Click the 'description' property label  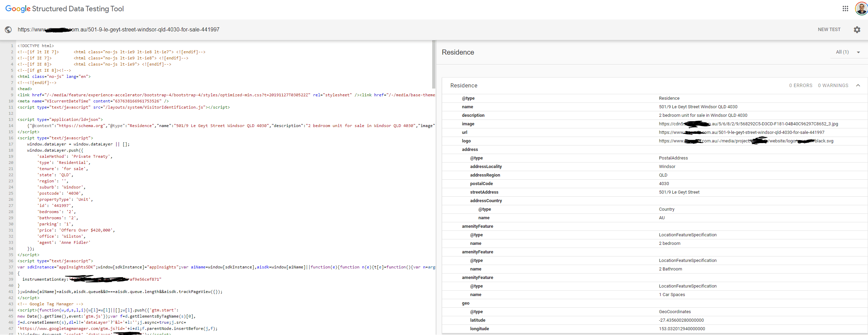(x=473, y=115)
